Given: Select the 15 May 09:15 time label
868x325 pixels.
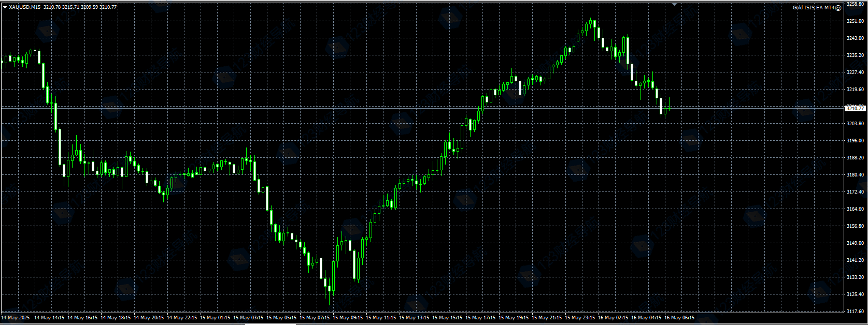Looking at the screenshot, I should tap(348, 318).
